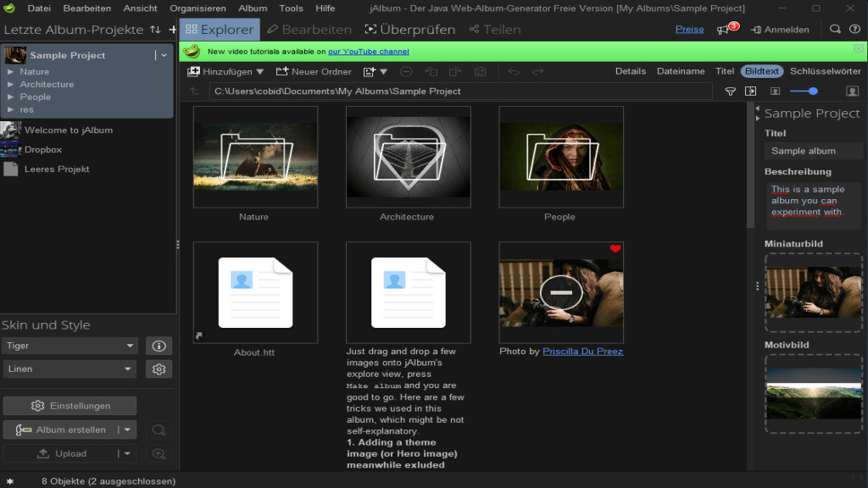Toggle Bildtext view mode
Image resolution: width=868 pixels, height=488 pixels.
762,72
